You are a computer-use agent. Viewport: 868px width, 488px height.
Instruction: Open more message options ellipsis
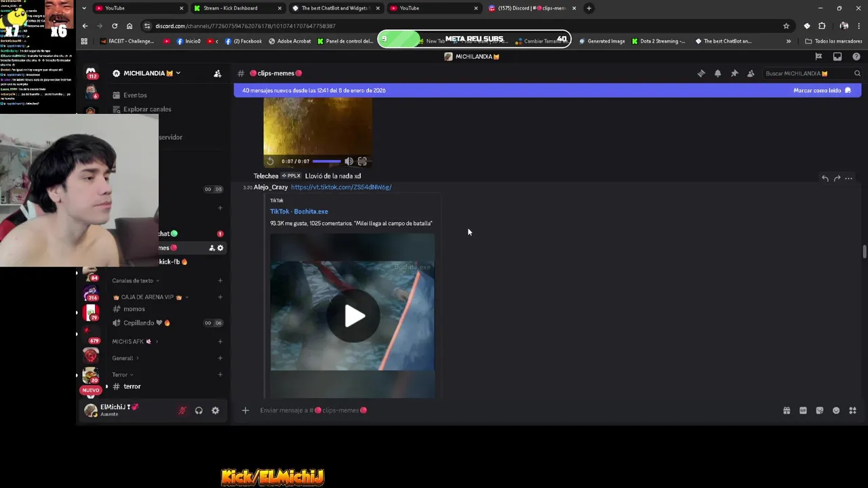[x=848, y=178]
